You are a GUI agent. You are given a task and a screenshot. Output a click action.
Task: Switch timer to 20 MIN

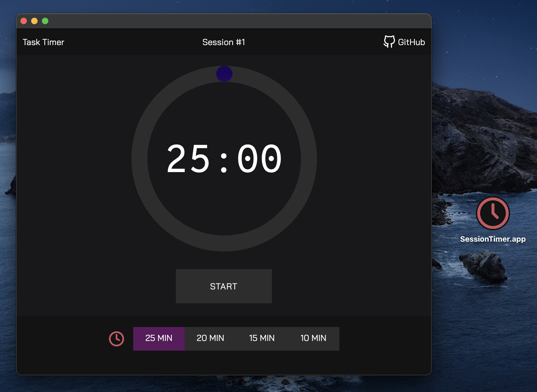click(211, 339)
